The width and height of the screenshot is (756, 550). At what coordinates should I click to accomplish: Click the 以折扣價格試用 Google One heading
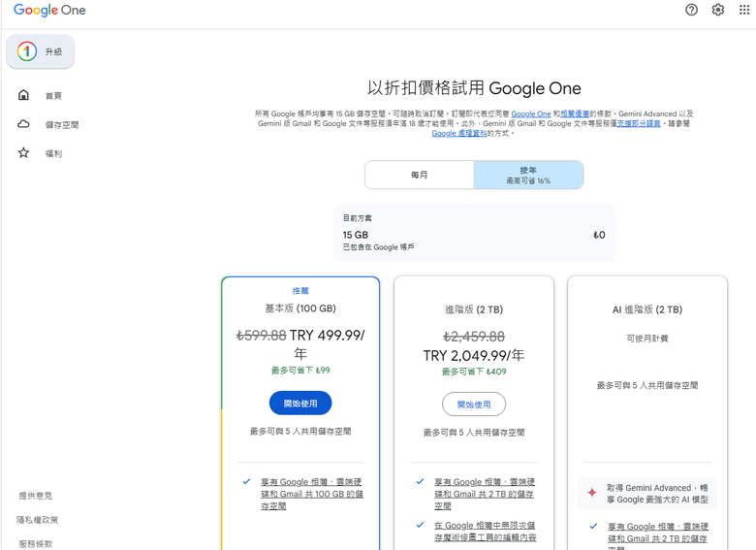tap(474, 88)
